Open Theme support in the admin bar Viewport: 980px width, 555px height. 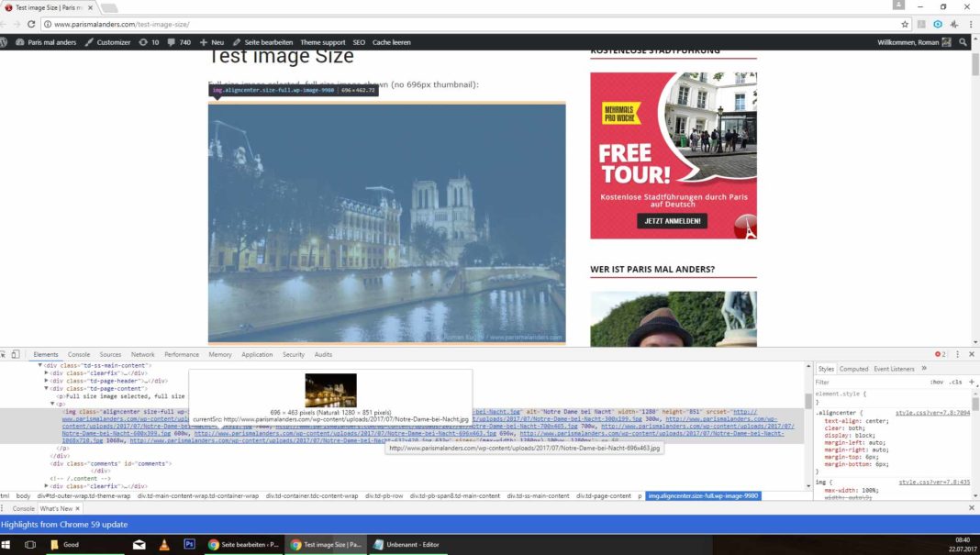tap(322, 42)
